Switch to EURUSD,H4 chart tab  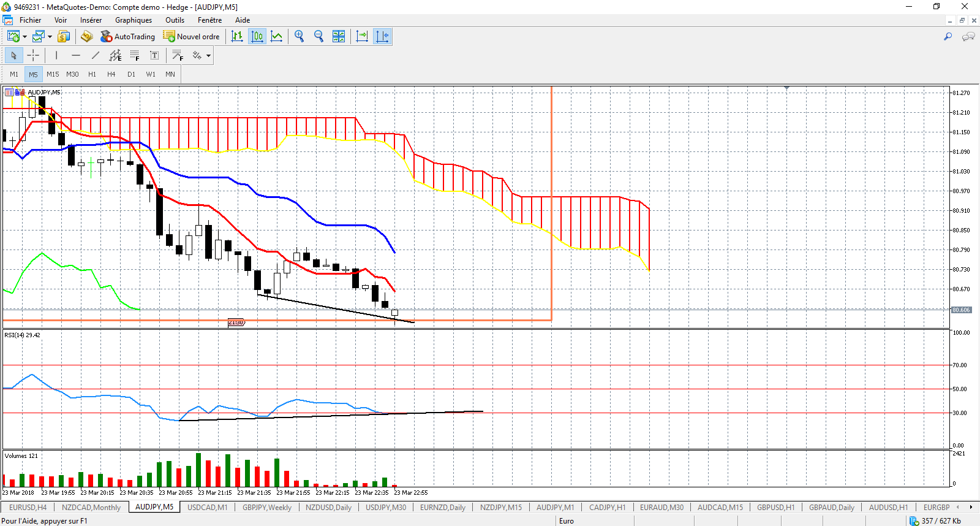28,508
